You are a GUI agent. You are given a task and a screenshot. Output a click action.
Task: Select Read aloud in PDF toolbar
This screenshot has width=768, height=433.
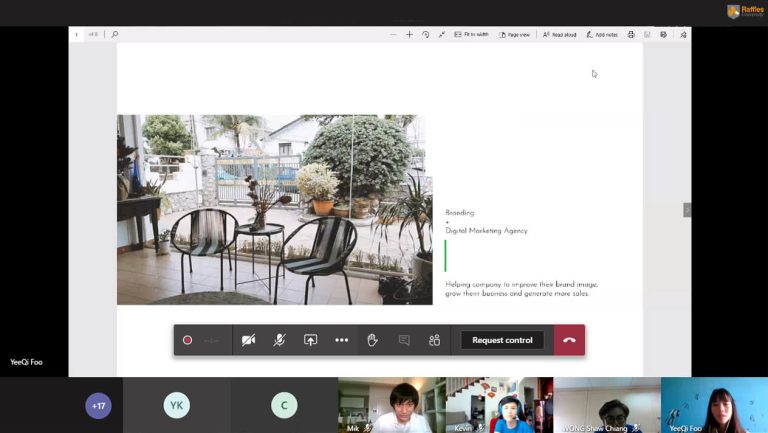tap(559, 34)
